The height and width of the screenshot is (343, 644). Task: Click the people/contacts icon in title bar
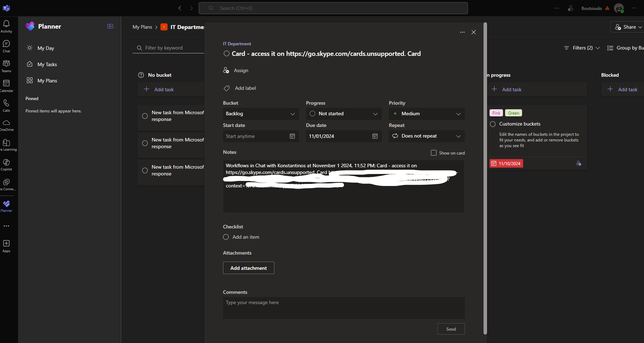coord(570,8)
